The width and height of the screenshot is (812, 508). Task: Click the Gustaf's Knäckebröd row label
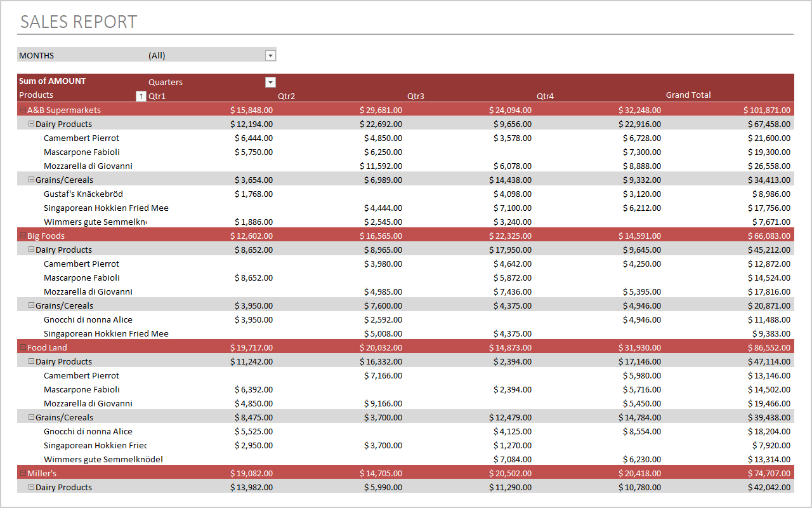pos(83,194)
